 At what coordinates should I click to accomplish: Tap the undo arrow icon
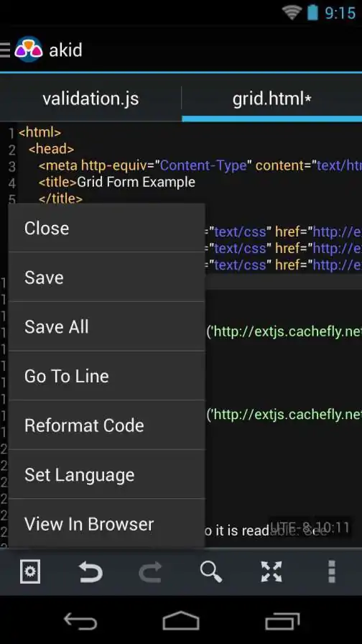[x=90, y=571]
